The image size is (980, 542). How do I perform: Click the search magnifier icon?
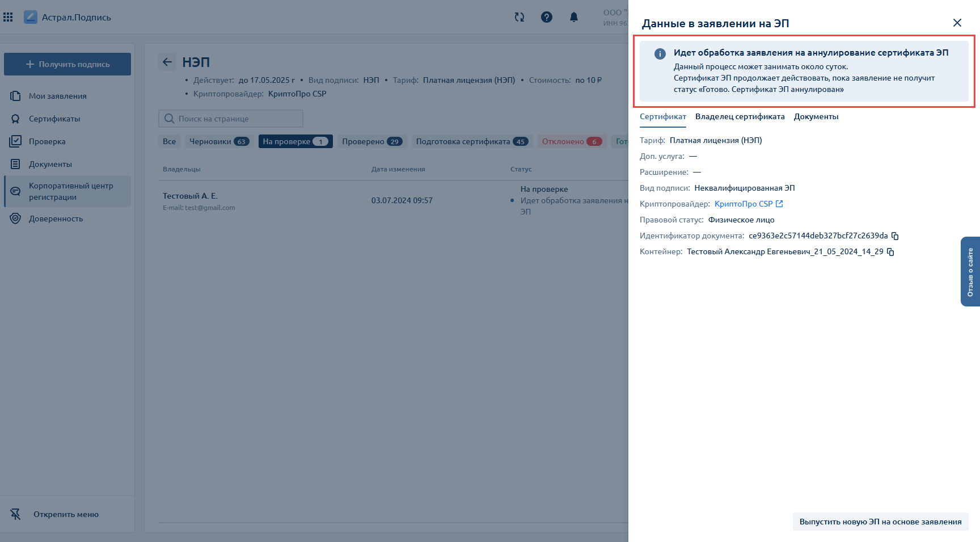[169, 119]
